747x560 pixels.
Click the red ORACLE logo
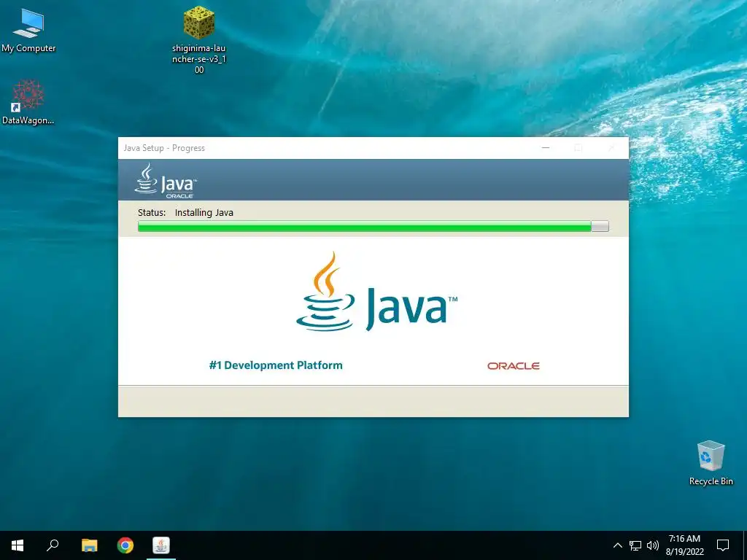513,366
